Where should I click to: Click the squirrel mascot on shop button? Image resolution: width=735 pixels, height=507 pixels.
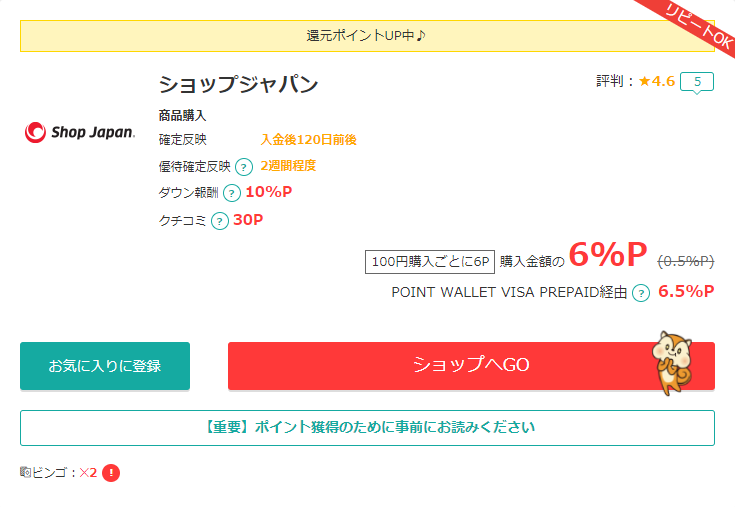[x=672, y=363]
